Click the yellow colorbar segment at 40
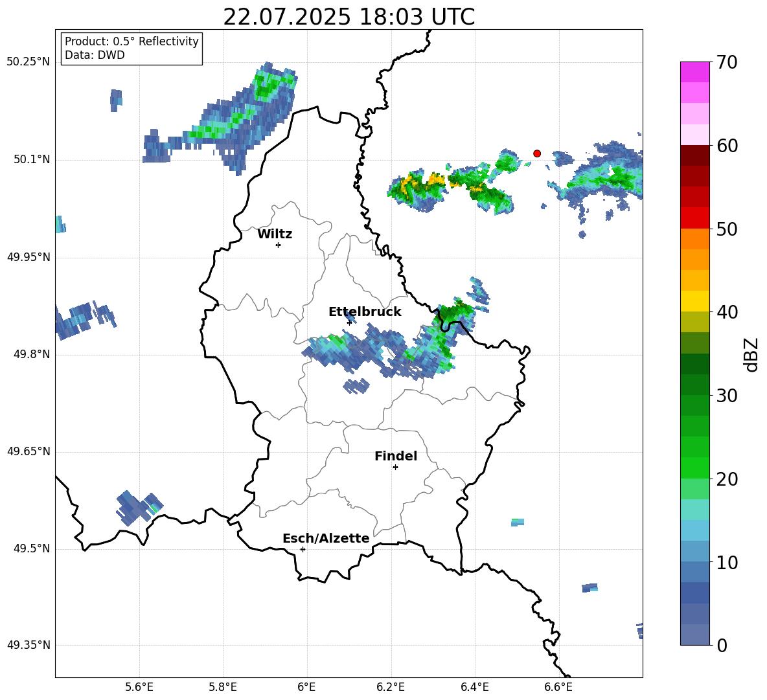The image size is (767, 700). tap(694, 301)
